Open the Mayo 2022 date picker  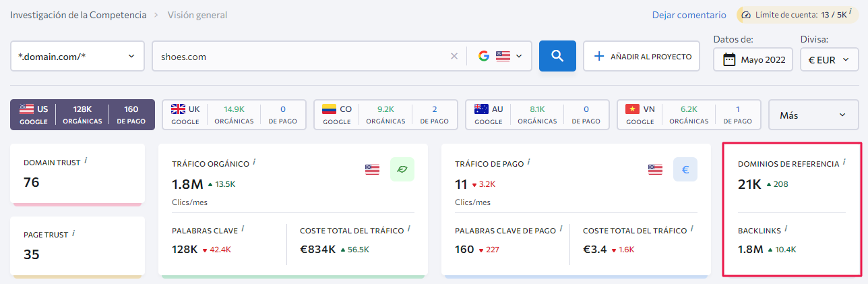[753, 59]
